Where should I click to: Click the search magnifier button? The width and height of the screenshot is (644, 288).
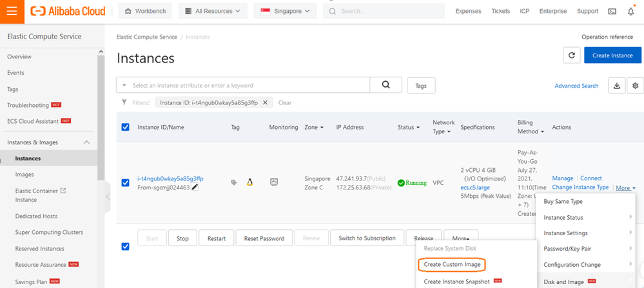coord(387,85)
